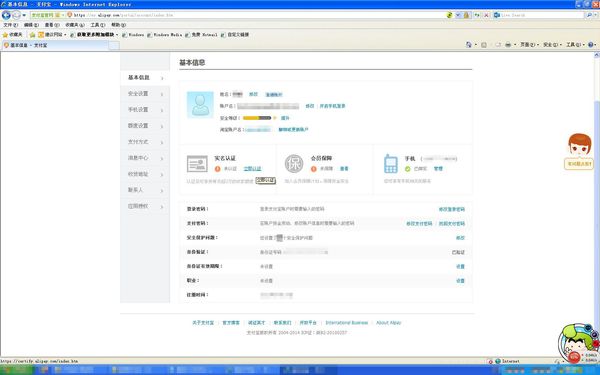This screenshot has height=375, width=600.
Task: Open the 安全 dropdown in command bar
Action: (x=552, y=45)
